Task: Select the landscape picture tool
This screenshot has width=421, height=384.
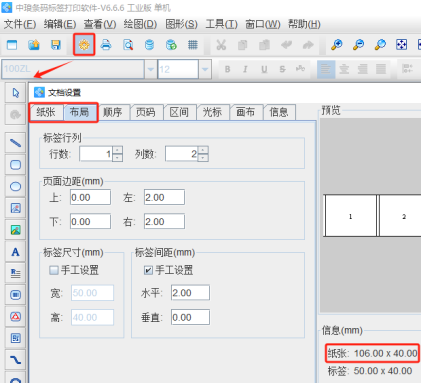Action: point(15,230)
